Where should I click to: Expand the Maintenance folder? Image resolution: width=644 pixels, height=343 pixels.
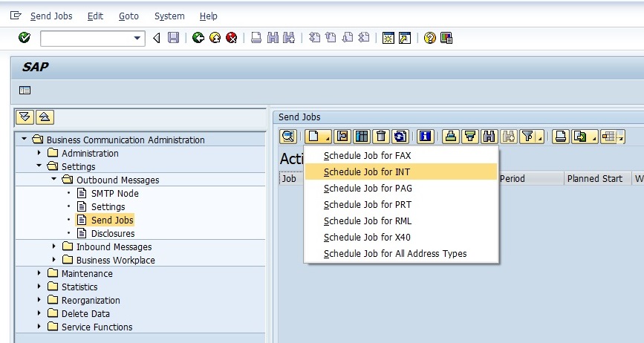[x=39, y=273]
